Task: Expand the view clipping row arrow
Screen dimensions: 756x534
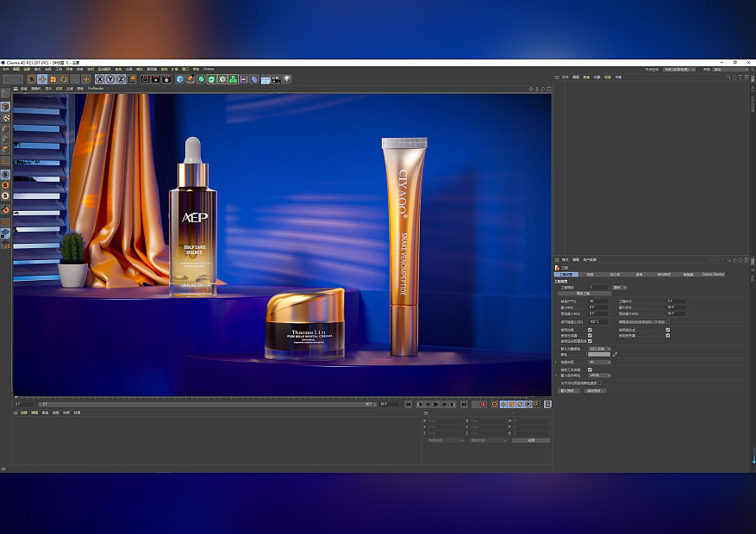Action: (555, 362)
